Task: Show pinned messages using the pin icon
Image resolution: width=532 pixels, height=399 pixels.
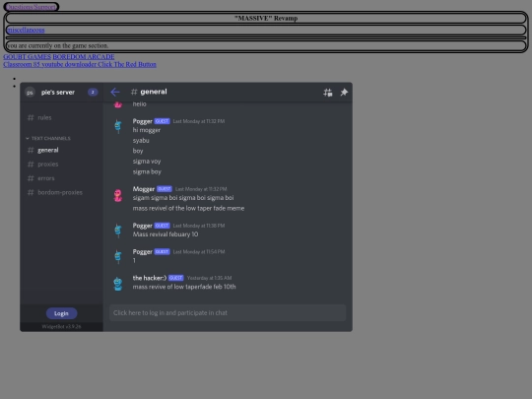Action: [344, 93]
